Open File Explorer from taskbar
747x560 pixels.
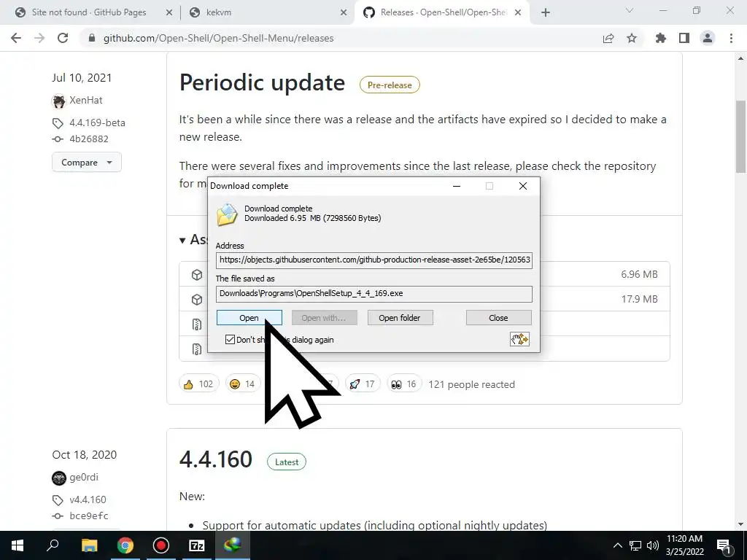89,545
